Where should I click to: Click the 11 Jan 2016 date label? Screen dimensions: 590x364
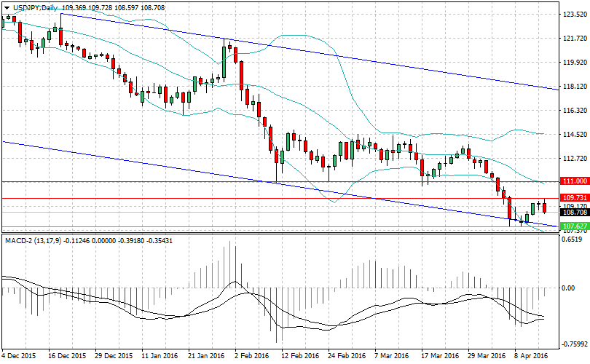click(x=160, y=356)
